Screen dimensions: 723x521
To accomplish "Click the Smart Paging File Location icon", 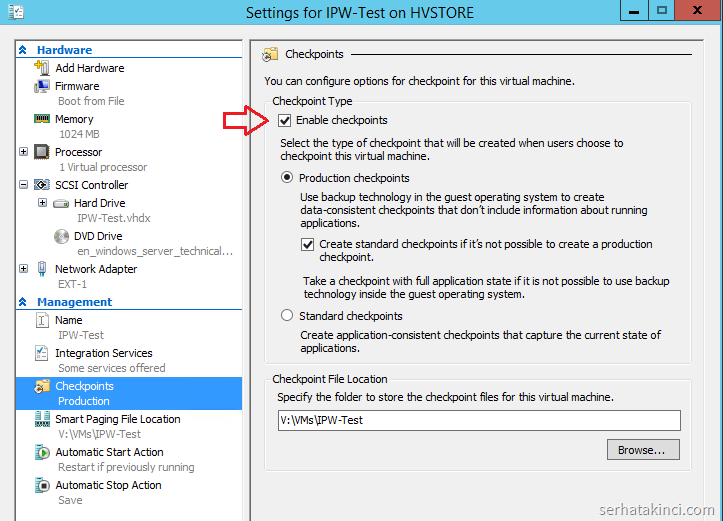I will click(x=42, y=419).
